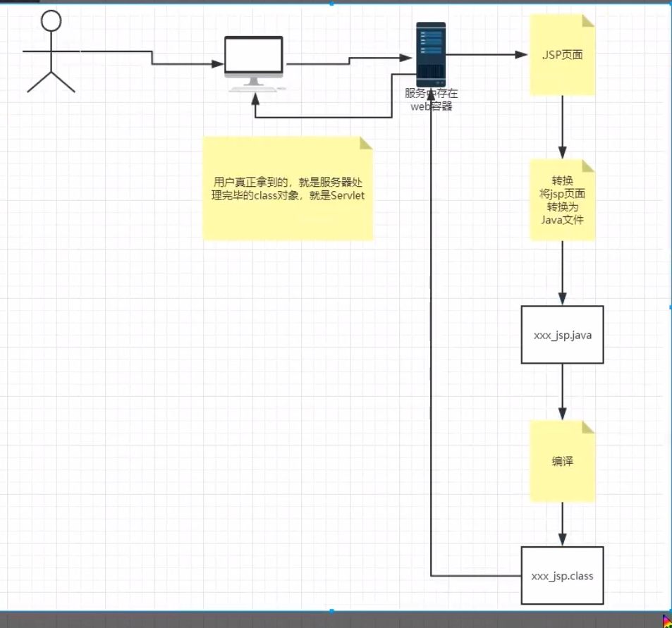Select the server rack icon

point(430,54)
